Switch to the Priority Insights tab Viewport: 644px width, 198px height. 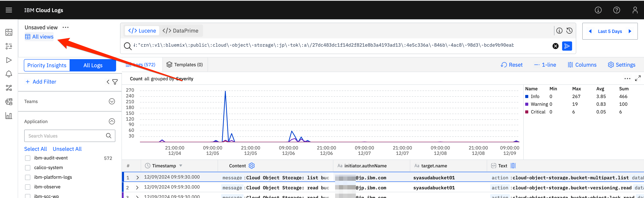pyautogui.click(x=47, y=65)
